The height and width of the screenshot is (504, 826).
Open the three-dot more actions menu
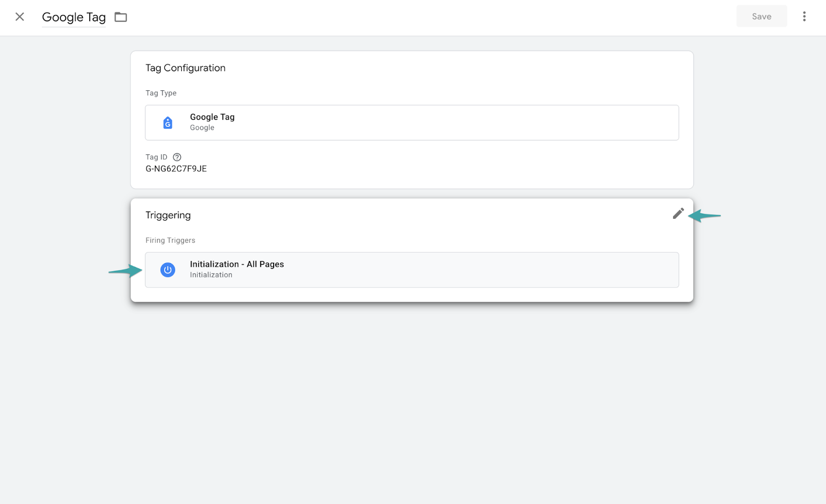[x=804, y=17]
